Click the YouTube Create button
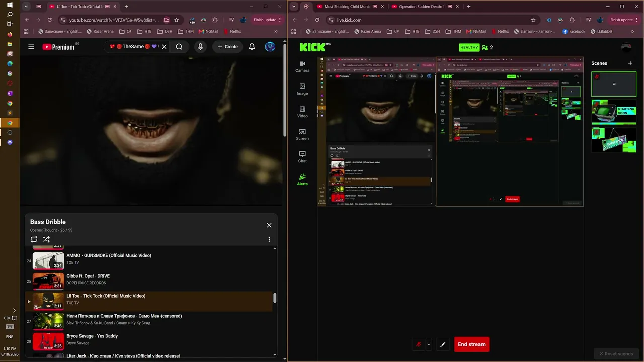644x362 pixels. [227, 47]
